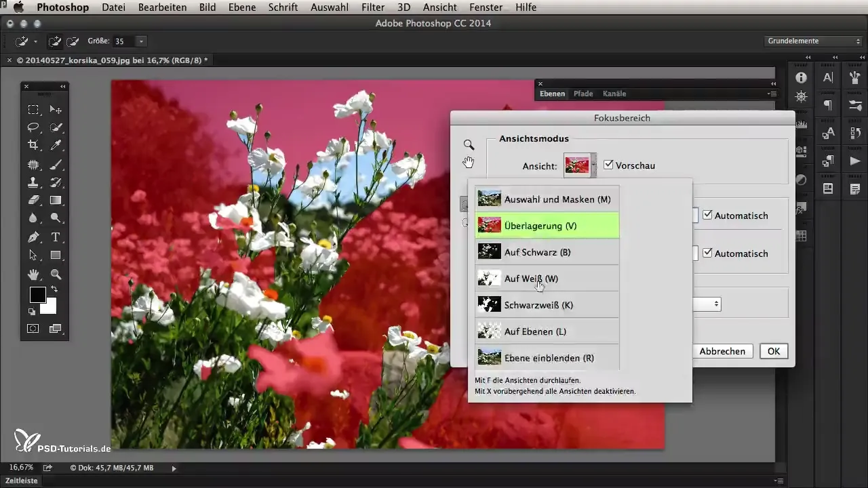868x488 pixels.
Task: Click the Größe value field
Action: pyautogui.click(x=123, y=41)
